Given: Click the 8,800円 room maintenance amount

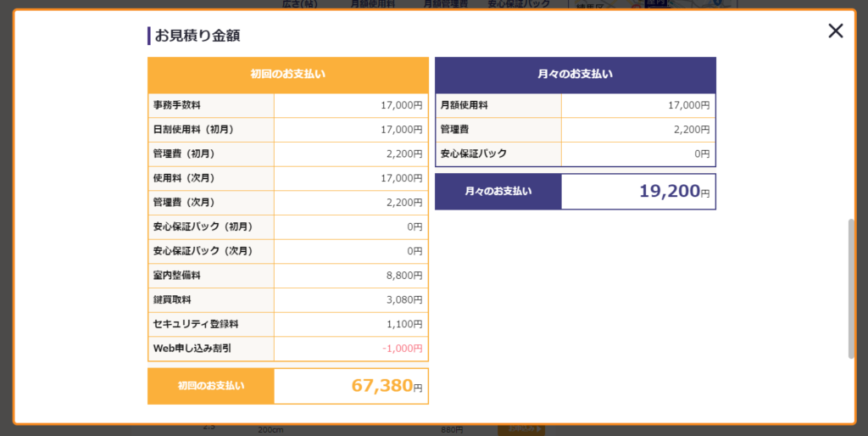Looking at the screenshot, I should pos(402,276).
